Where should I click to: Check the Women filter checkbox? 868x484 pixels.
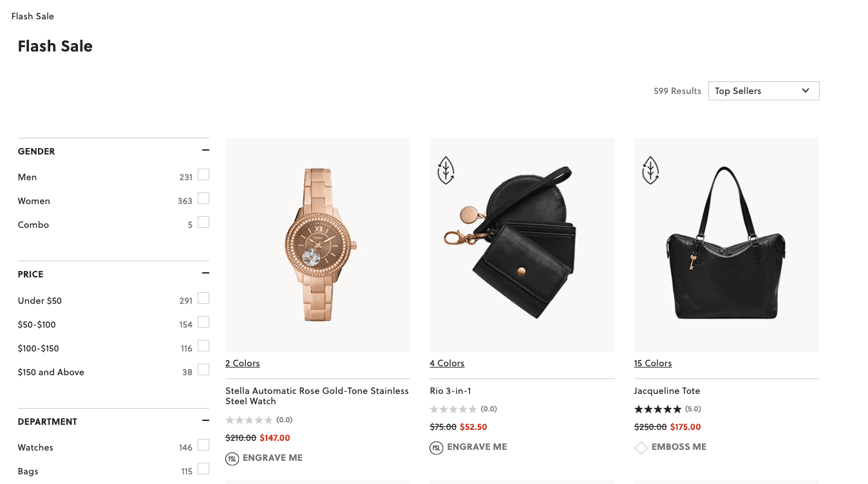click(203, 198)
